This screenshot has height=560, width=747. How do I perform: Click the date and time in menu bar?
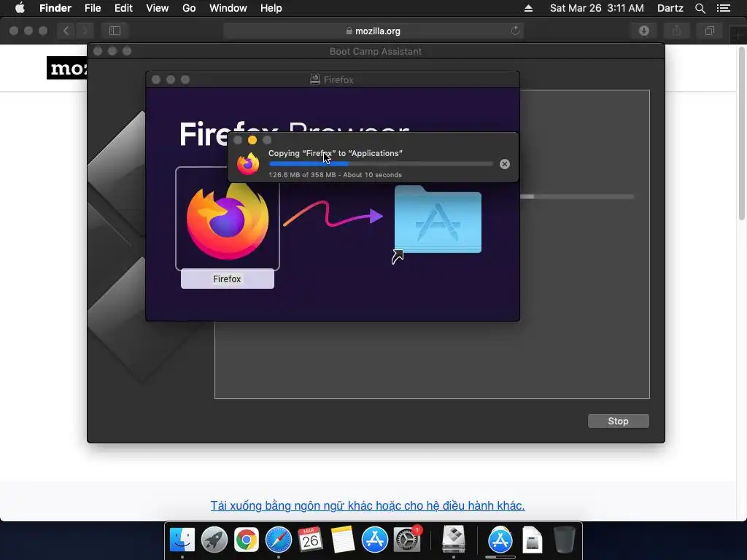tap(597, 8)
